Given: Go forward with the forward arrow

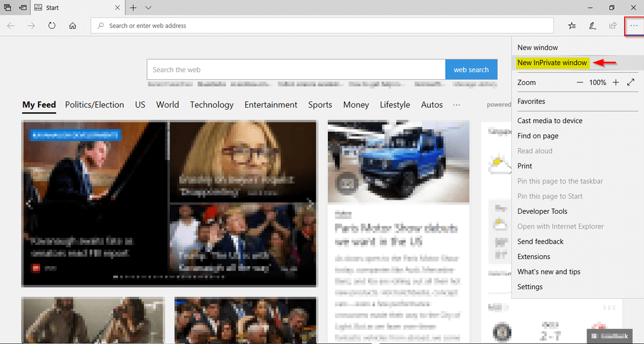Looking at the screenshot, I should 31,26.
